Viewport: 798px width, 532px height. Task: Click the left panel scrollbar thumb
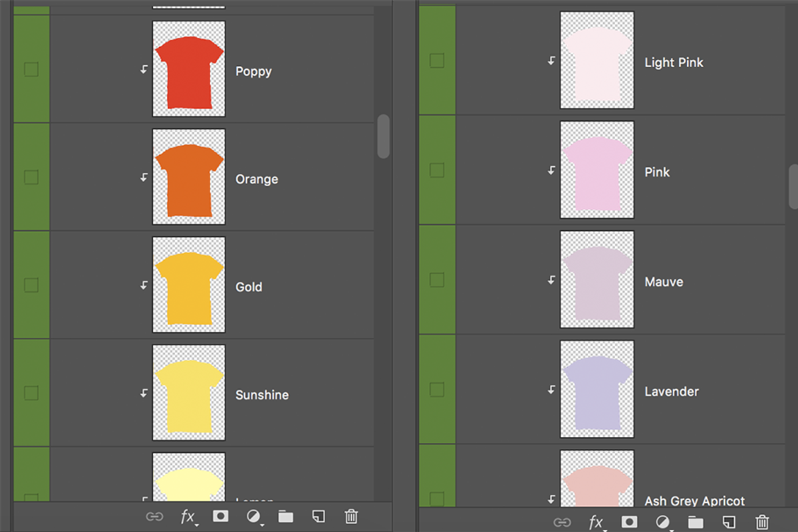(x=383, y=136)
